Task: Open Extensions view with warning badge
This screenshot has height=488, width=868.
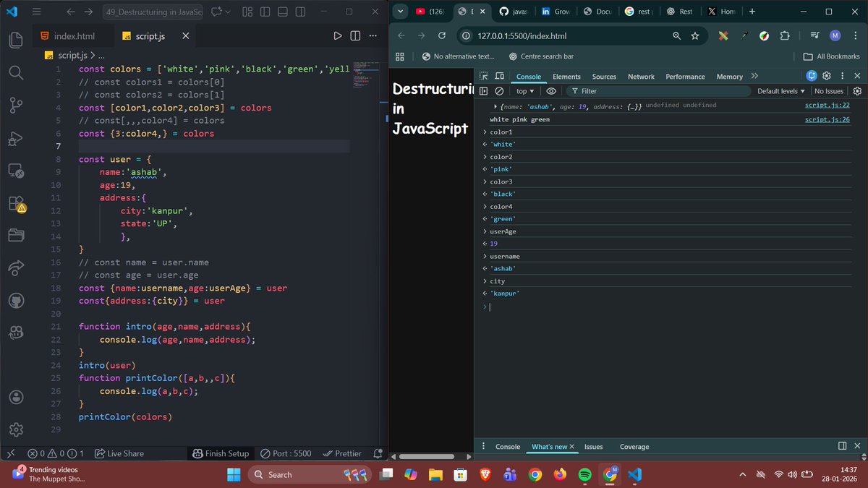Action: point(16,205)
